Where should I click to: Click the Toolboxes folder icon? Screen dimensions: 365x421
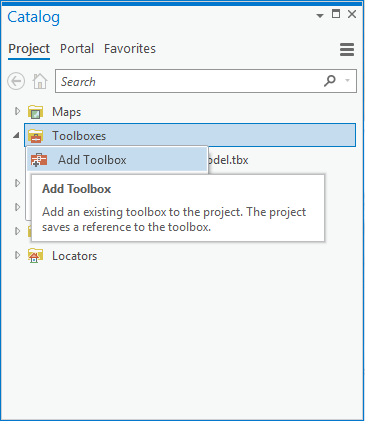35,136
